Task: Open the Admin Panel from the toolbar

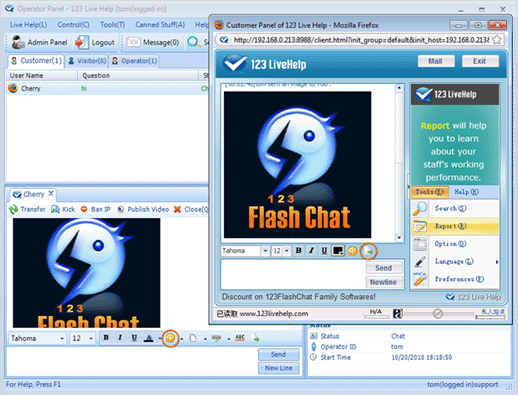Action: coord(39,42)
